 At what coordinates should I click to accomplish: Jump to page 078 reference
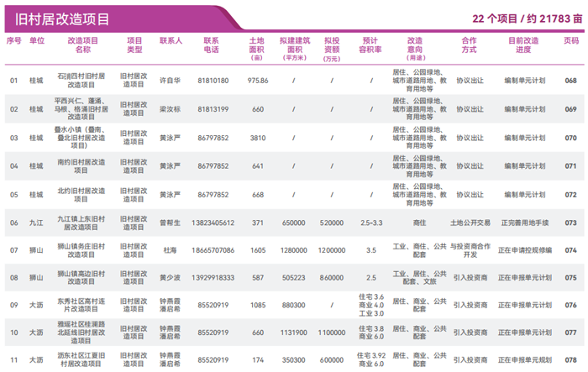[x=570, y=359]
